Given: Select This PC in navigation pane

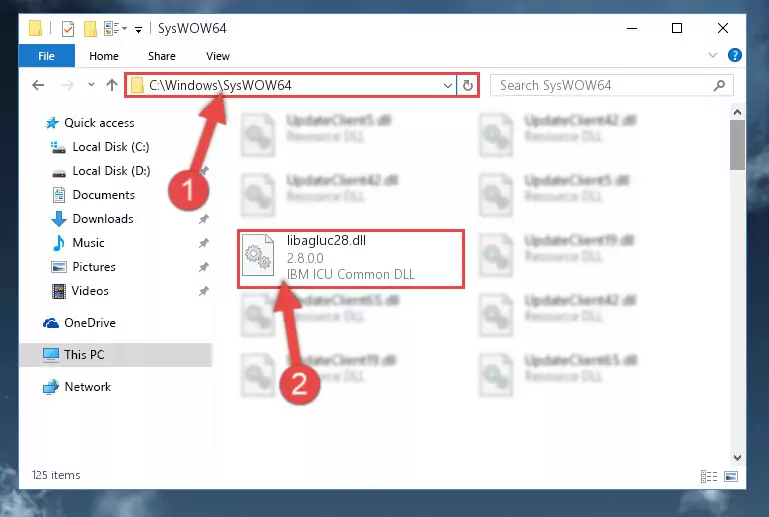Looking at the screenshot, I should tap(115, 355).
